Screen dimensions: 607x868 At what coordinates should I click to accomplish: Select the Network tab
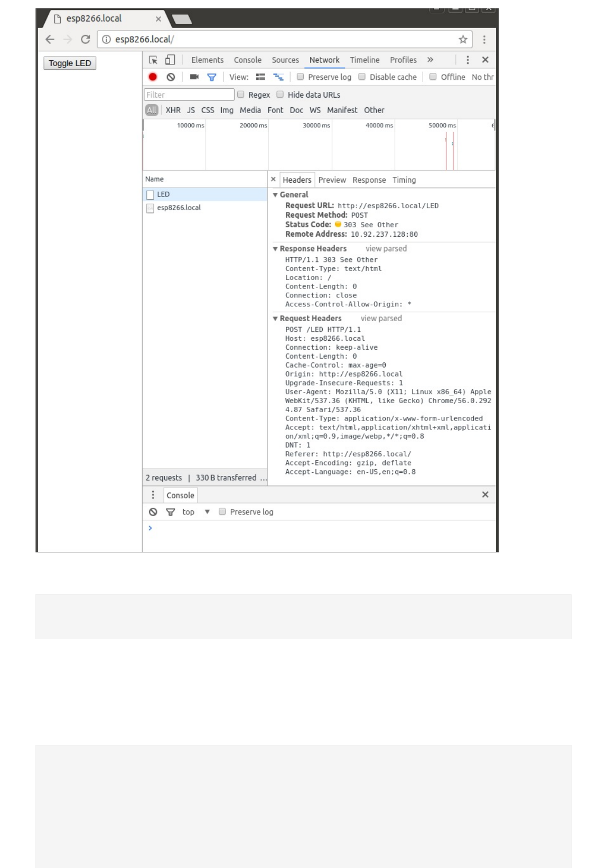point(324,60)
